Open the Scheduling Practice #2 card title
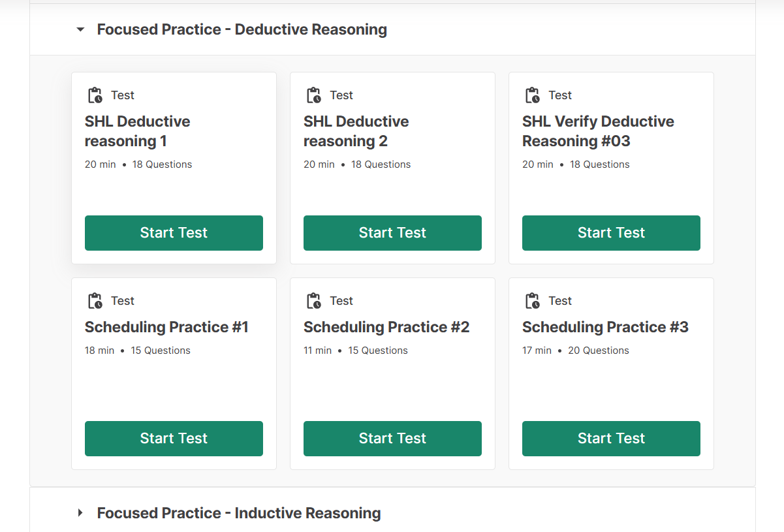The width and height of the screenshot is (784, 532). click(x=386, y=327)
